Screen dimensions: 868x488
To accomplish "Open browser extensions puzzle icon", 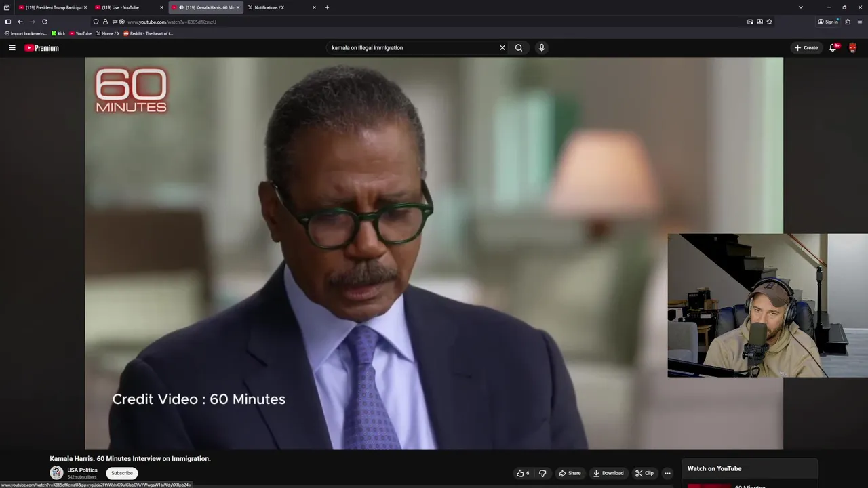I will click(x=848, y=22).
